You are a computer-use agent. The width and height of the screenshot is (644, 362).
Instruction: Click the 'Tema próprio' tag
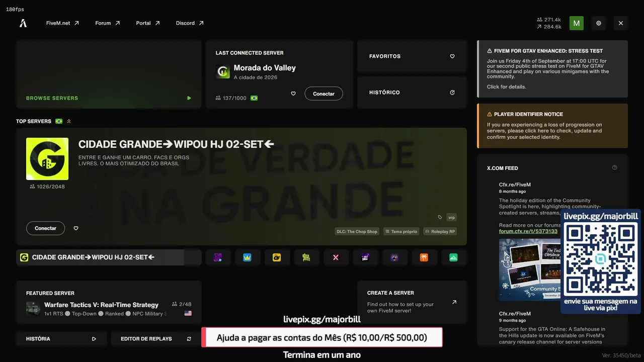(401, 232)
